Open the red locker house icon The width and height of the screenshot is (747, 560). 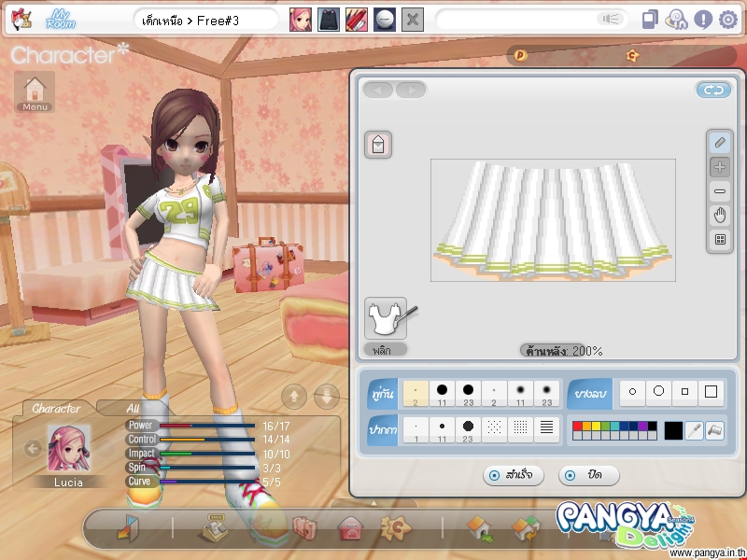coord(350,528)
